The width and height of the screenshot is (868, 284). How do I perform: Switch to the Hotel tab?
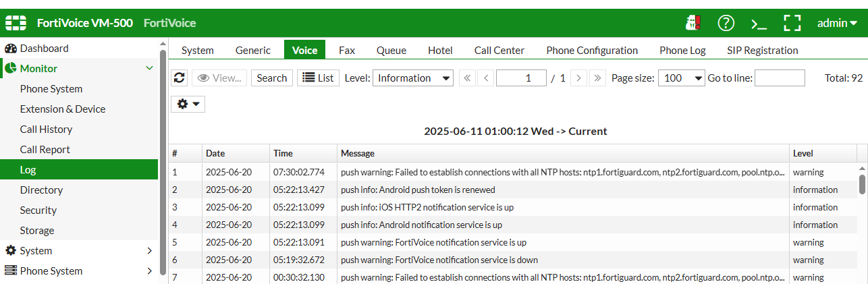click(x=440, y=51)
